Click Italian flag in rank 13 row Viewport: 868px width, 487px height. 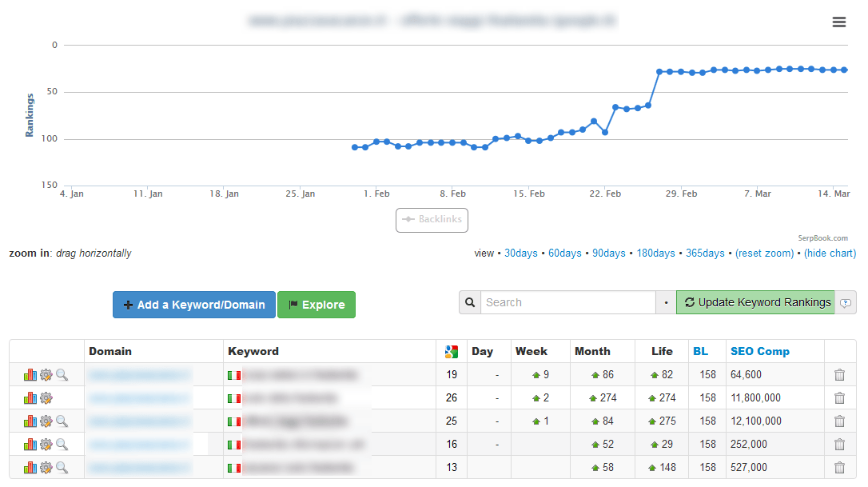234,469
